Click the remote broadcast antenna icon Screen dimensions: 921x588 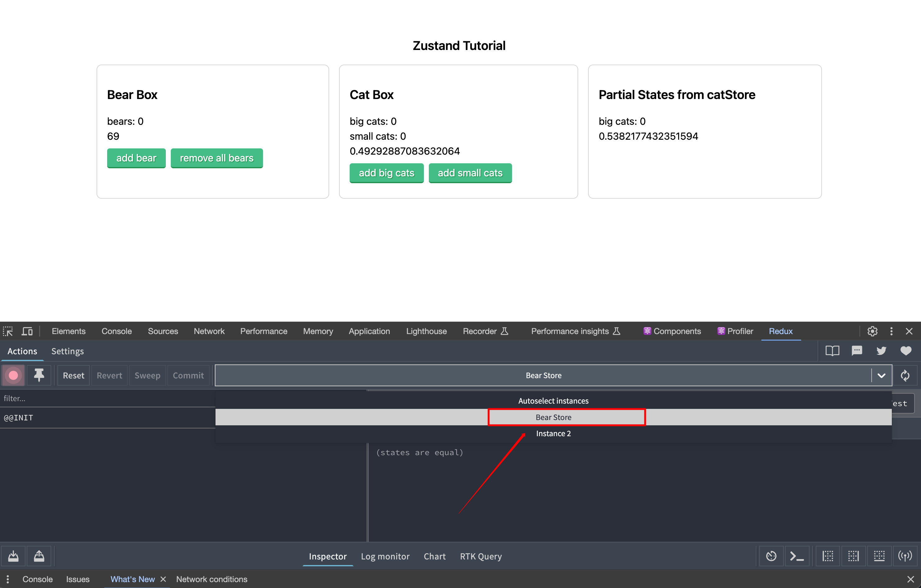905,556
